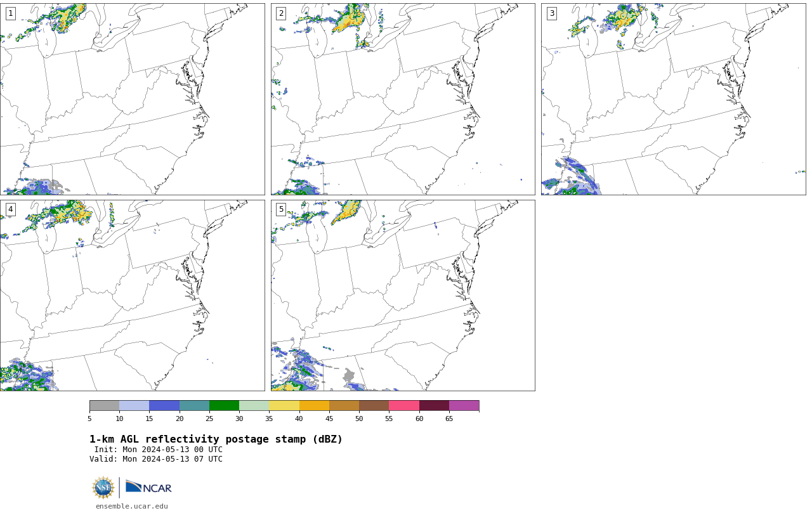Click the light lavender 10-15 dBZ swatch
Screen dimensions: 812x513
(x=134, y=406)
